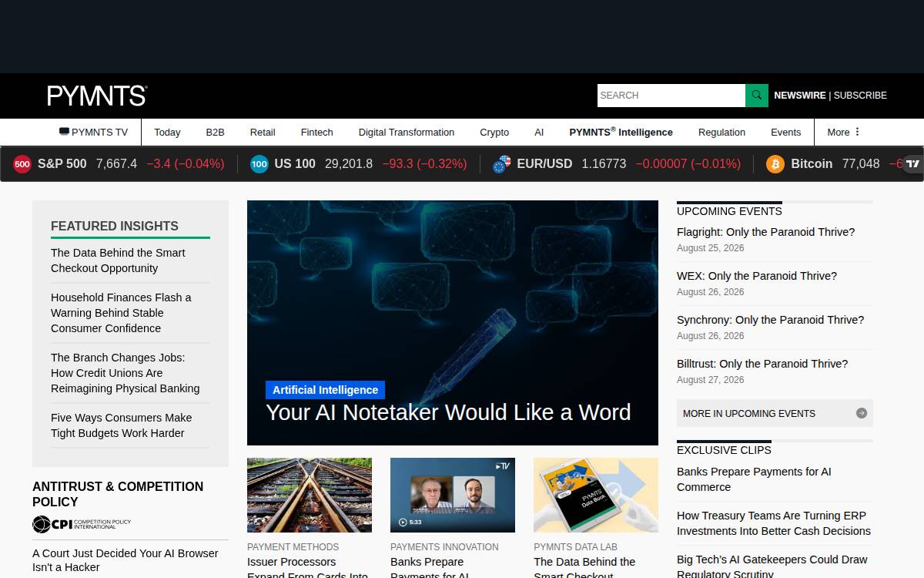Click the EUR/USD flags icon
Viewport: 924px width, 578px height.
coord(501,163)
